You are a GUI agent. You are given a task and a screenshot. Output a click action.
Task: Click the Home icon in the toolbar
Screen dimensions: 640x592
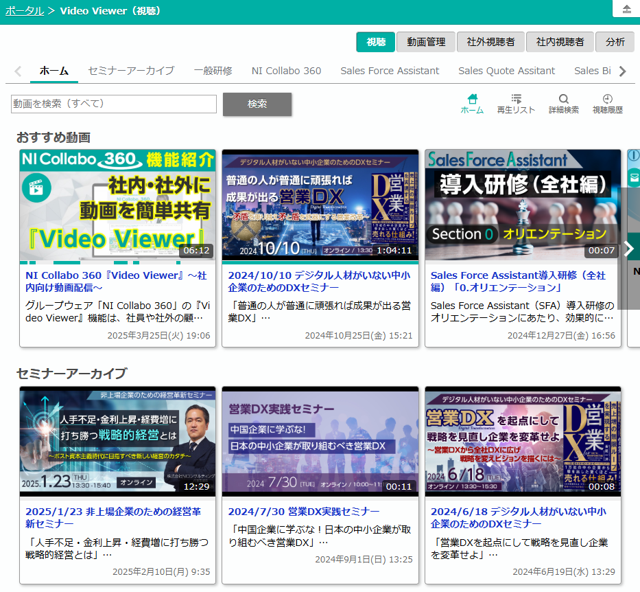coord(472,104)
